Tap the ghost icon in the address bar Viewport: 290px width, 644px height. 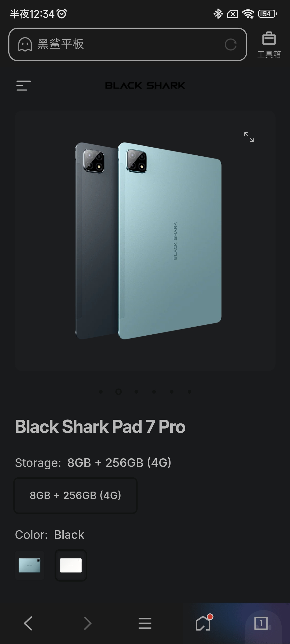(x=25, y=44)
